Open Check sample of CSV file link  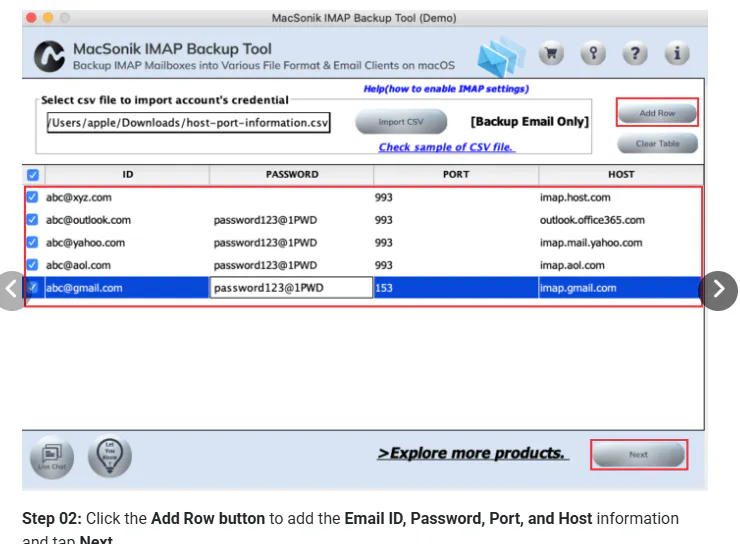[446, 147]
